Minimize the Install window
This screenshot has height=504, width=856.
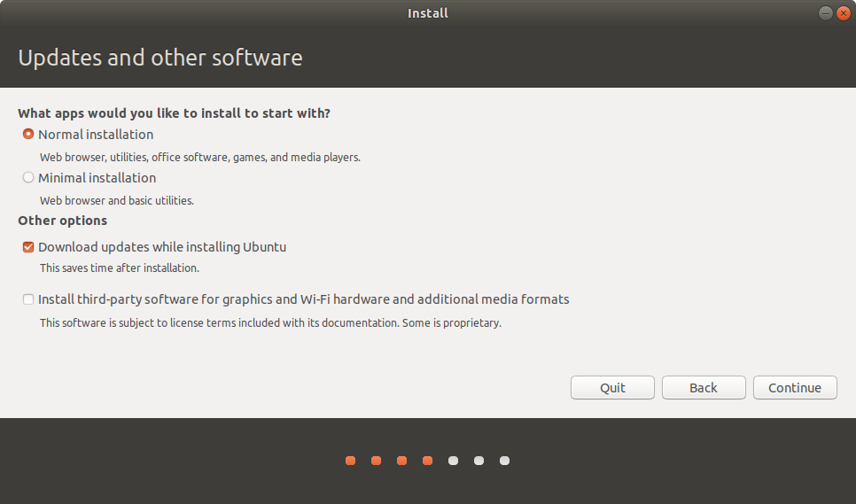826,13
